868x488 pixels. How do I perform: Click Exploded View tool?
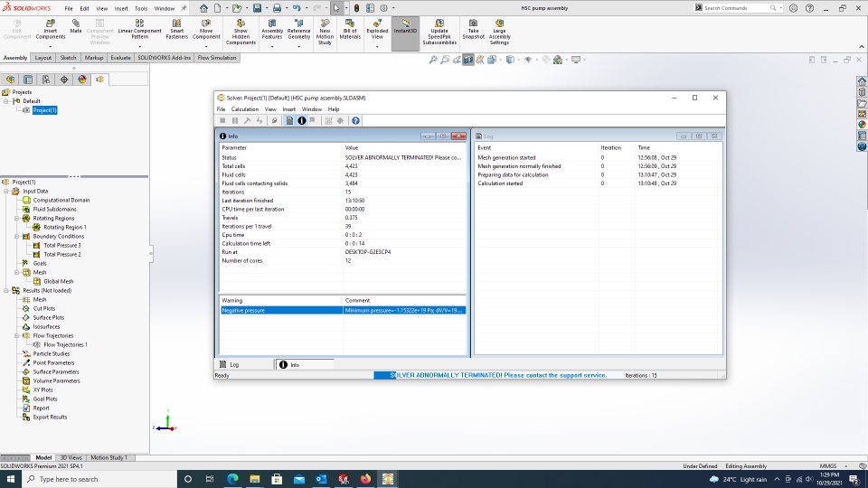[377, 29]
